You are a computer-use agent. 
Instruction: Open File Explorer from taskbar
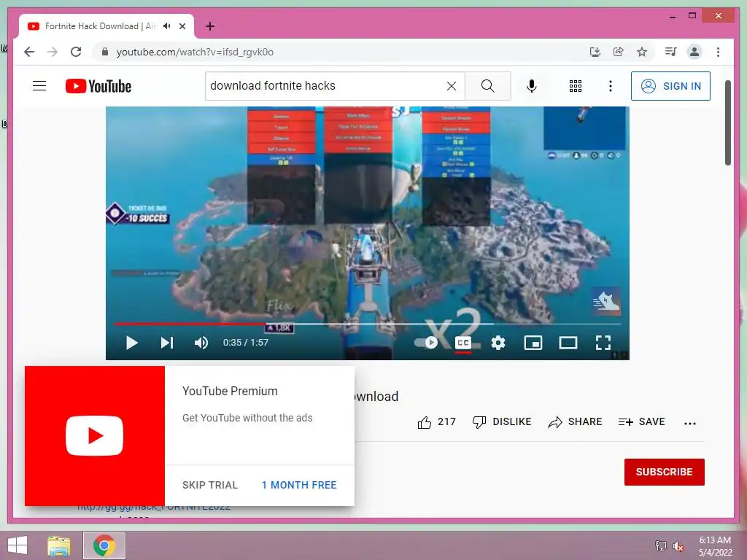click(59, 545)
